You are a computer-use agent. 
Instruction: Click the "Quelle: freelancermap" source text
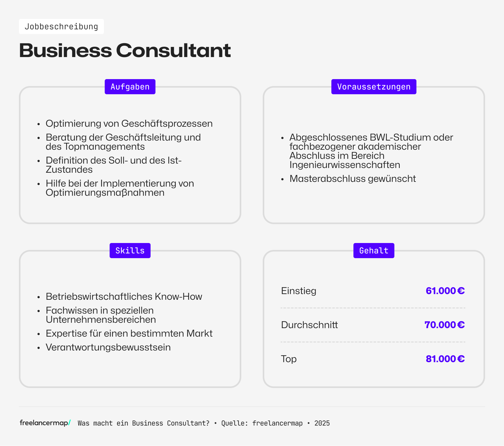point(262,423)
